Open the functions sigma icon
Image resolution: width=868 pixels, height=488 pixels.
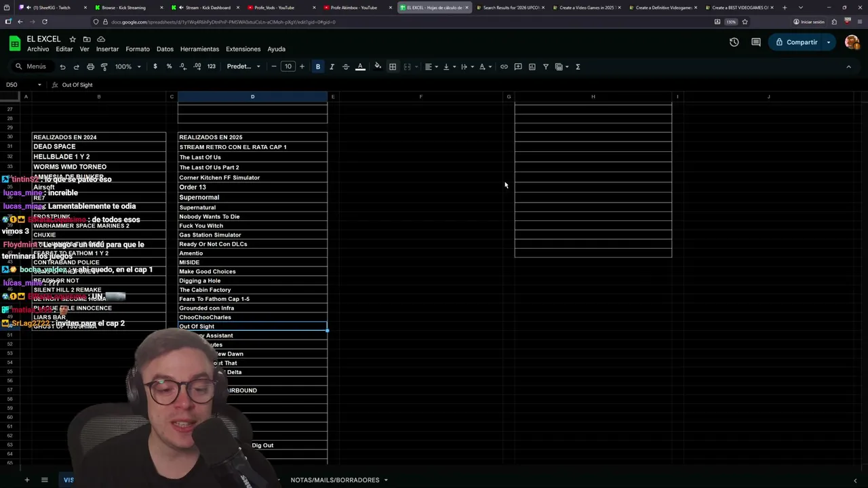(578, 66)
